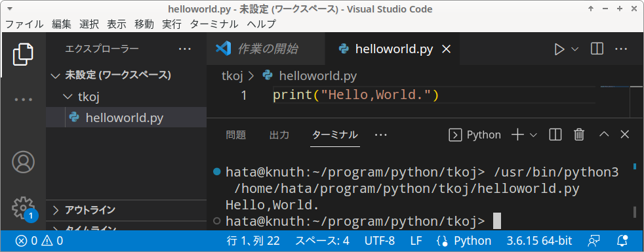Screen dimensions: 644x252
Task: Change the UTF-8 encoding status item
Action: click(380, 241)
